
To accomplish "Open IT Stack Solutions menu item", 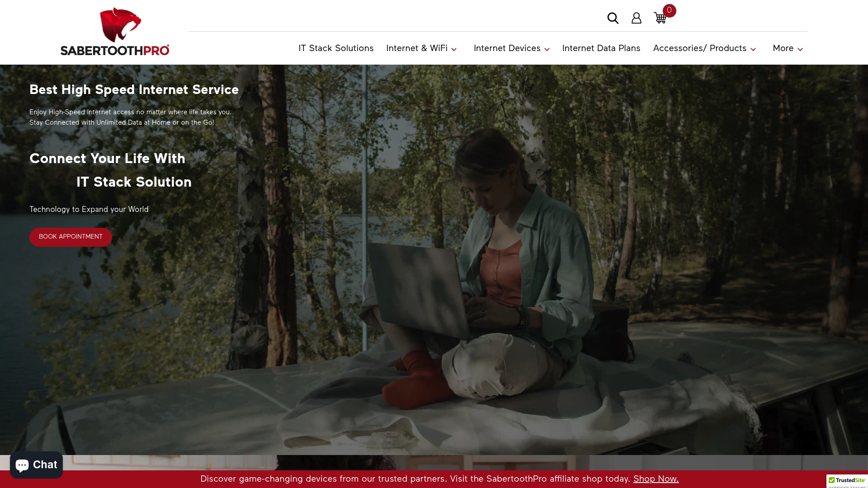I will [x=336, y=48].
